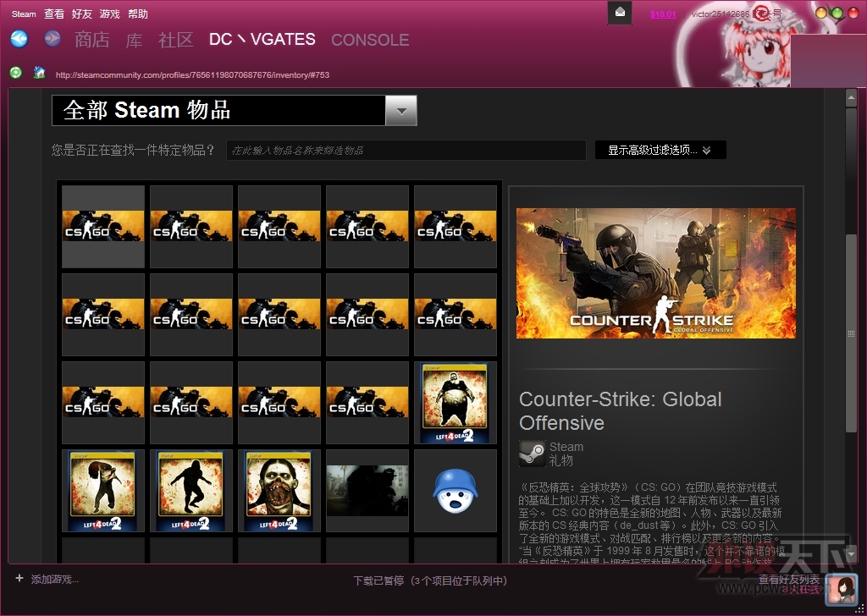
Task: Open the 查看 menu
Action: point(54,14)
